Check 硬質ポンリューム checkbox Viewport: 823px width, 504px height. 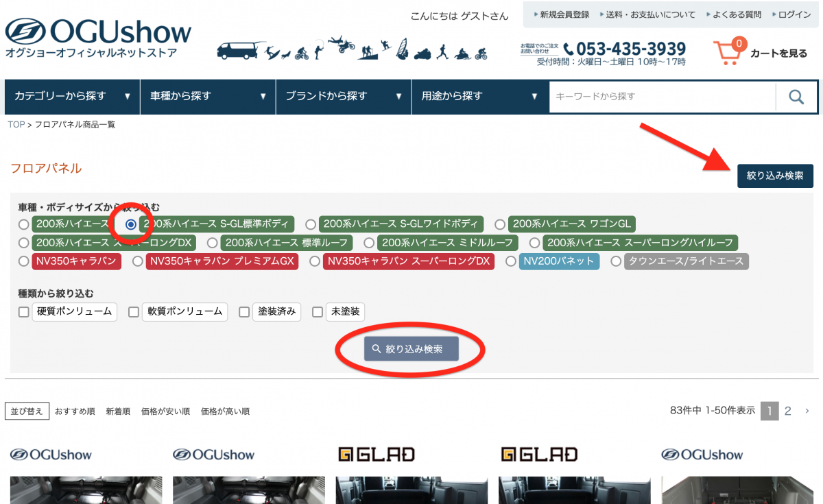point(24,312)
